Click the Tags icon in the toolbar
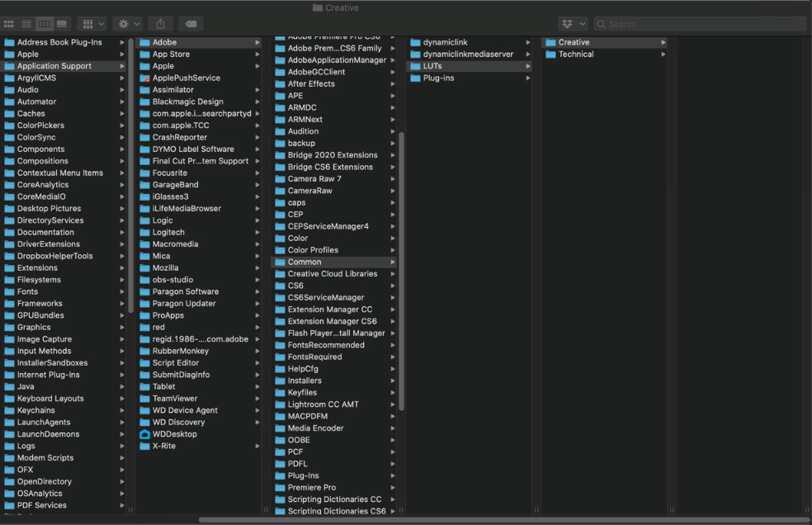This screenshot has width=812, height=525. (x=191, y=23)
